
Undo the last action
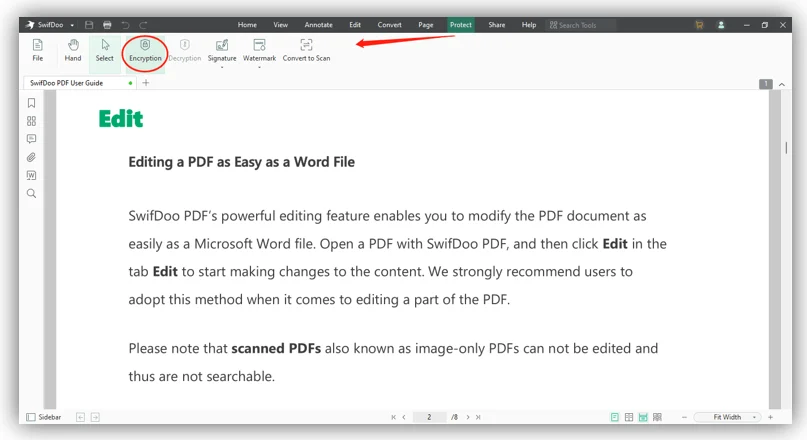tap(126, 25)
